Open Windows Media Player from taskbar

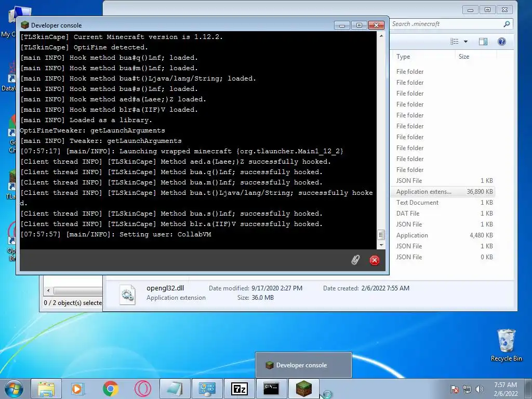click(x=78, y=389)
